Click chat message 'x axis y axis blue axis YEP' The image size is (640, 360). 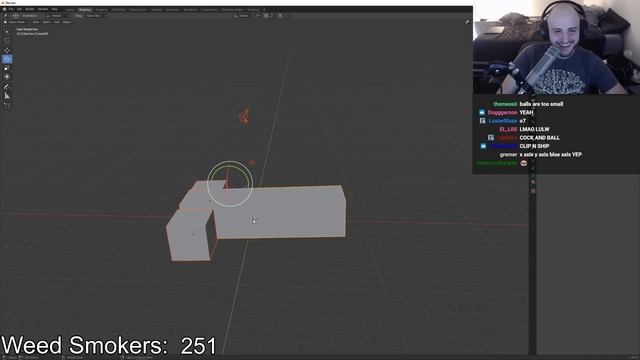pos(551,155)
